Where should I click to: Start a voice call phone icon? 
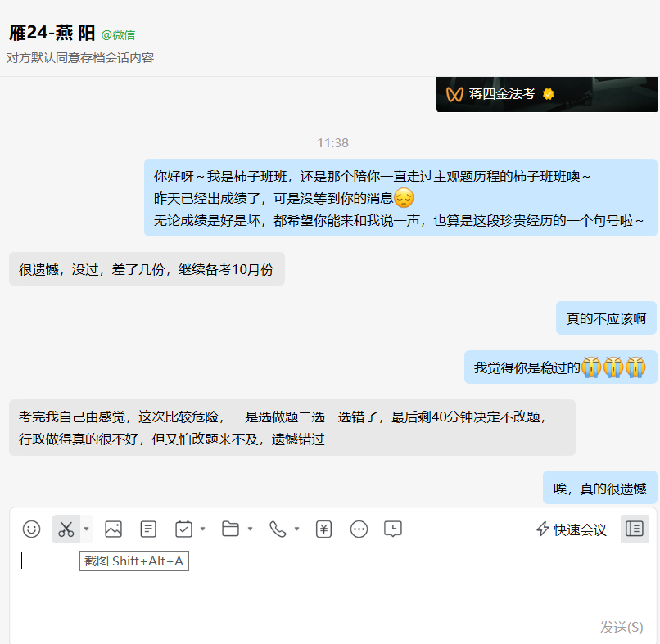click(278, 529)
